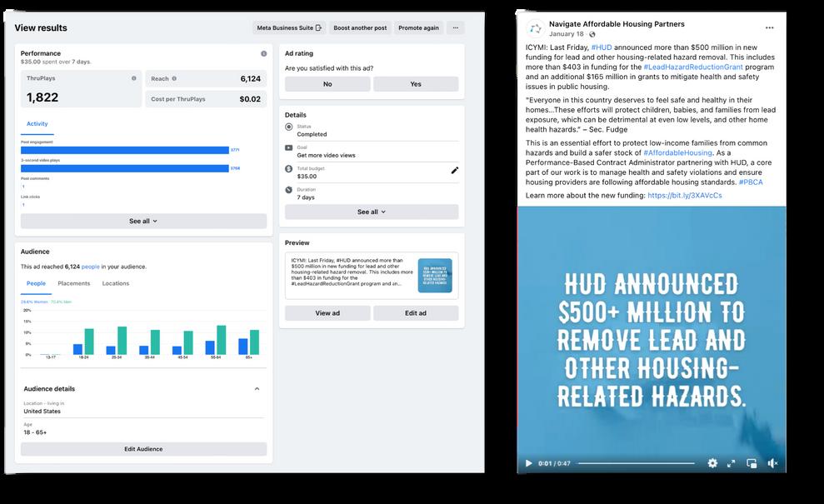
Task: Open the bit.ly/3XAVcCs link
Action: [x=685, y=196]
